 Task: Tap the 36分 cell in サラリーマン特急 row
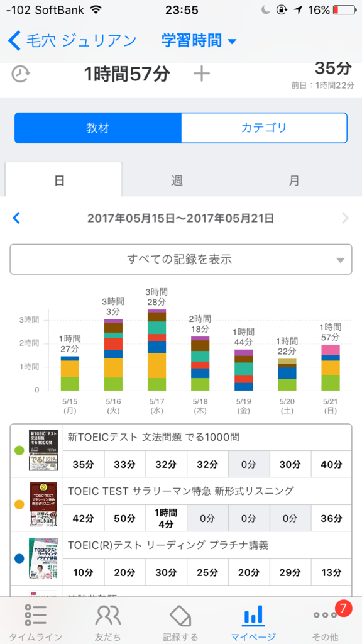click(x=331, y=518)
